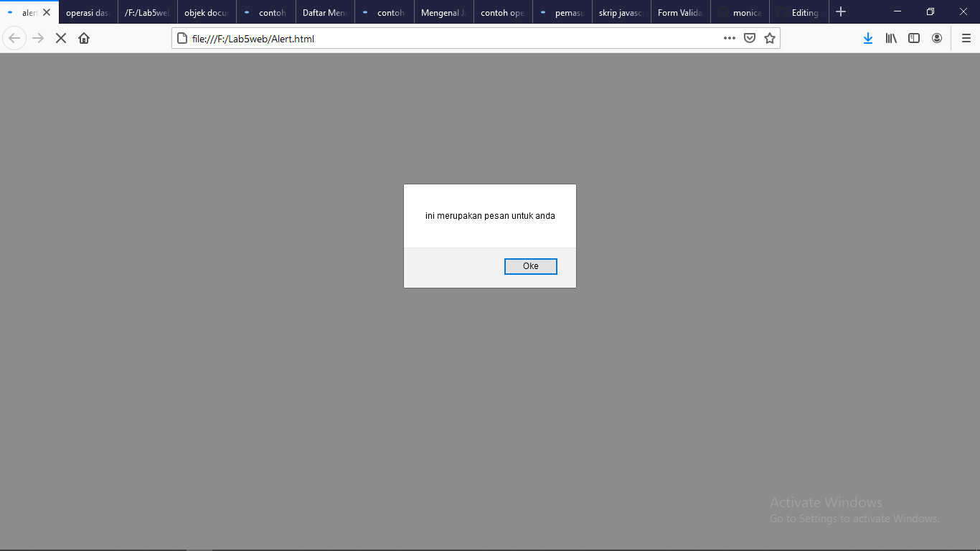Click the Oke button in the alert
This screenshot has height=551, width=980.
530,266
